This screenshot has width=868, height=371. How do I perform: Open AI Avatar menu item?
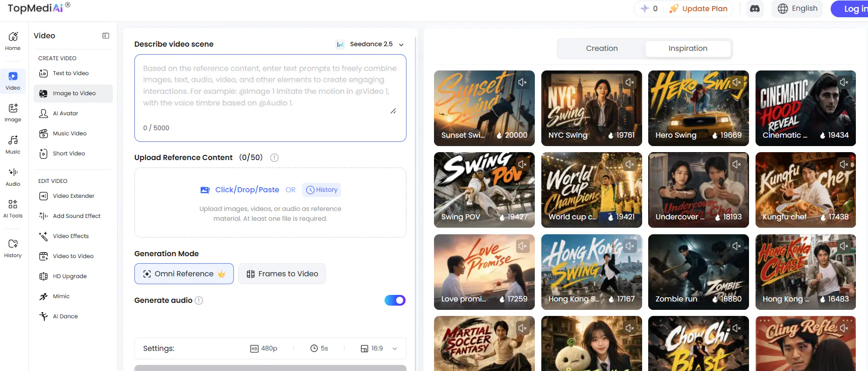click(x=73, y=113)
